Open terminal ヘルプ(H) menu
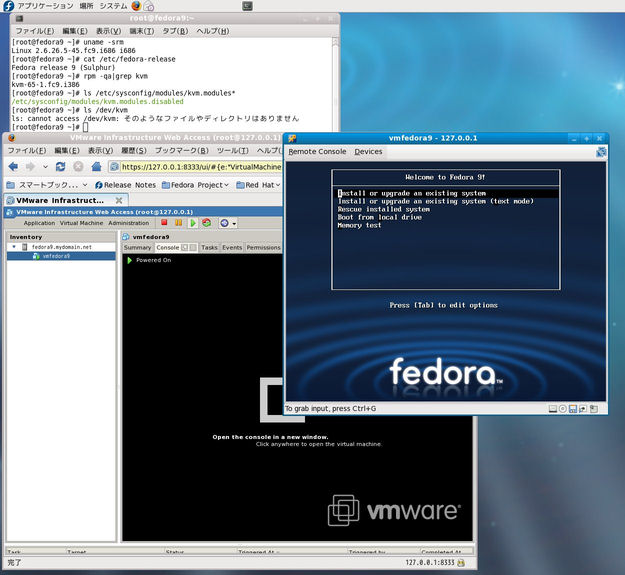Image resolution: width=625 pixels, height=575 pixels. click(x=212, y=31)
